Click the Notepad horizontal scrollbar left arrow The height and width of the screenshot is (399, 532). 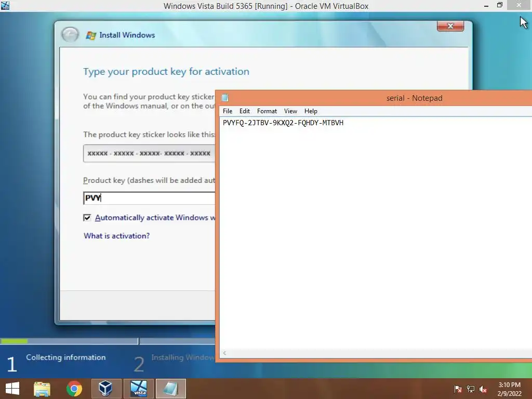click(224, 353)
